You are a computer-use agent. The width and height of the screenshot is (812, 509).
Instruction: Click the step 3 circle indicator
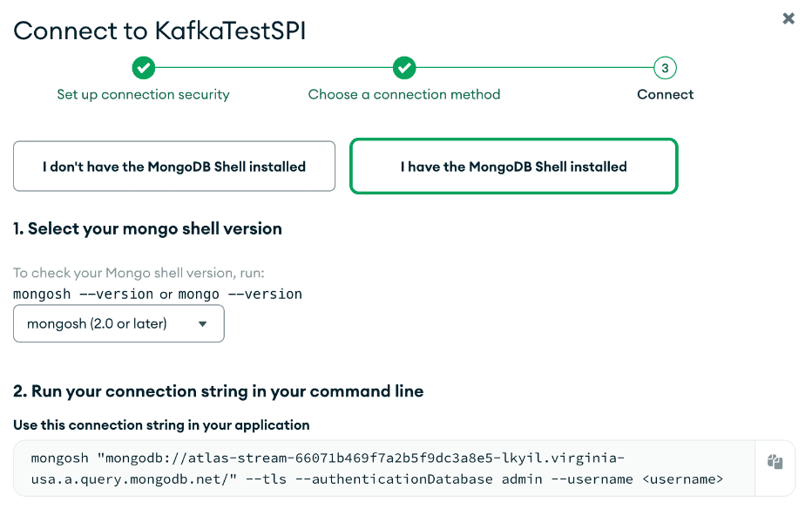(x=665, y=67)
